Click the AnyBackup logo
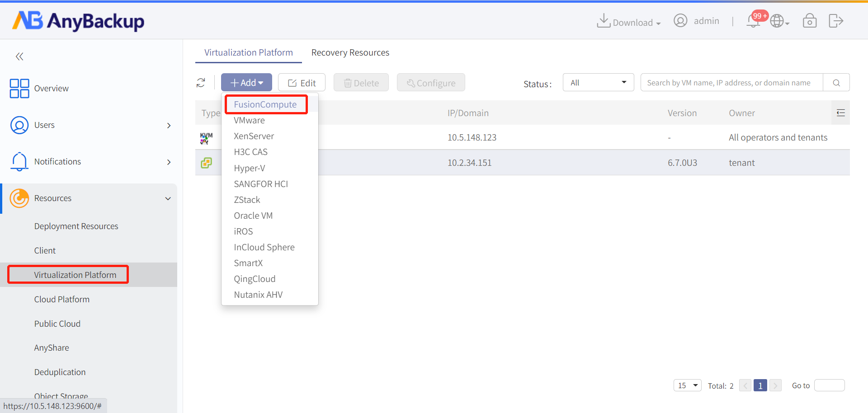 (x=78, y=21)
